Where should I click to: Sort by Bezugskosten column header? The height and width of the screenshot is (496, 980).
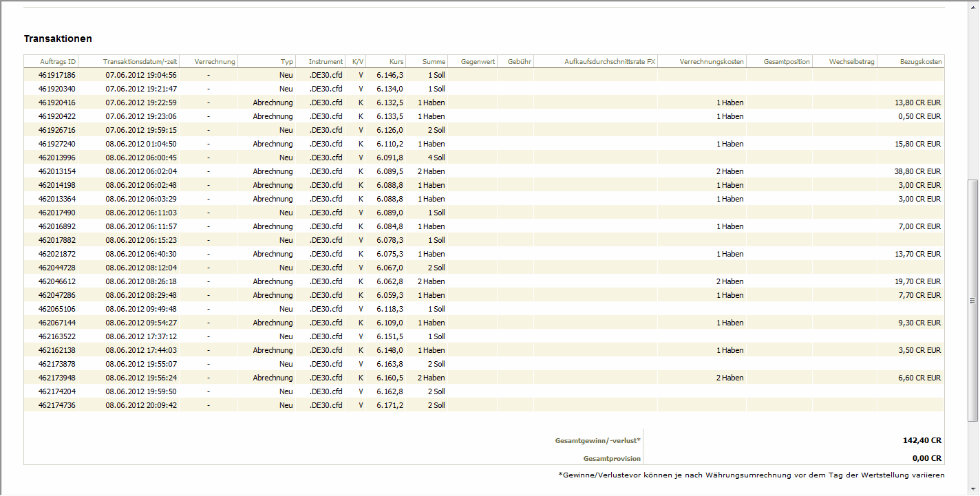tap(920, 62)
